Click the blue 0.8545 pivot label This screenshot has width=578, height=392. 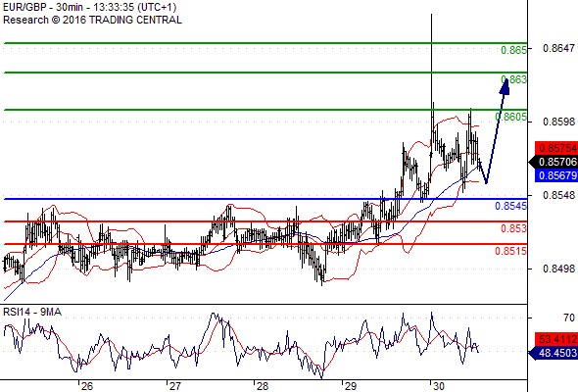tap(511, 206)
